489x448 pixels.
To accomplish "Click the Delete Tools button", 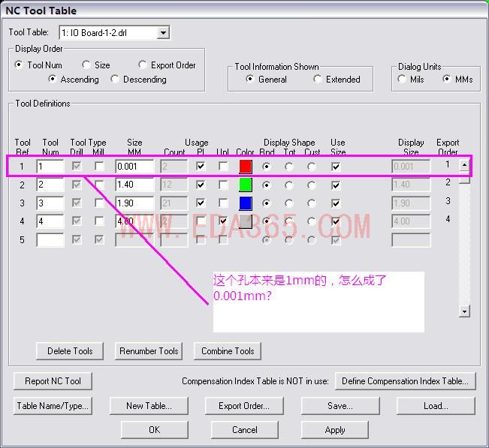I will coord(70,351).
